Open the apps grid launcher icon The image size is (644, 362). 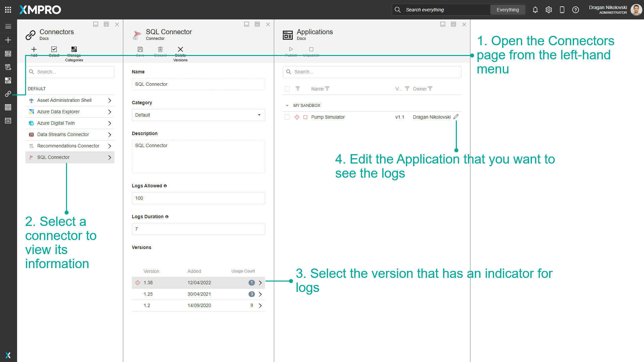tap(8, 10)
